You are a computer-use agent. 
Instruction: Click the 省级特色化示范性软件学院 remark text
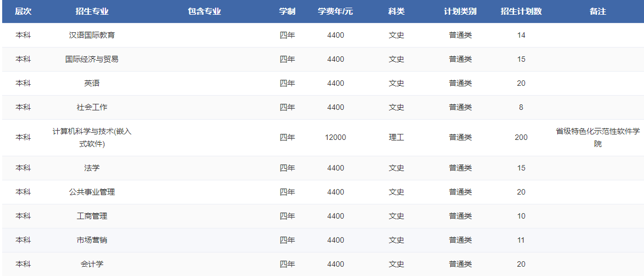(598, 137)
